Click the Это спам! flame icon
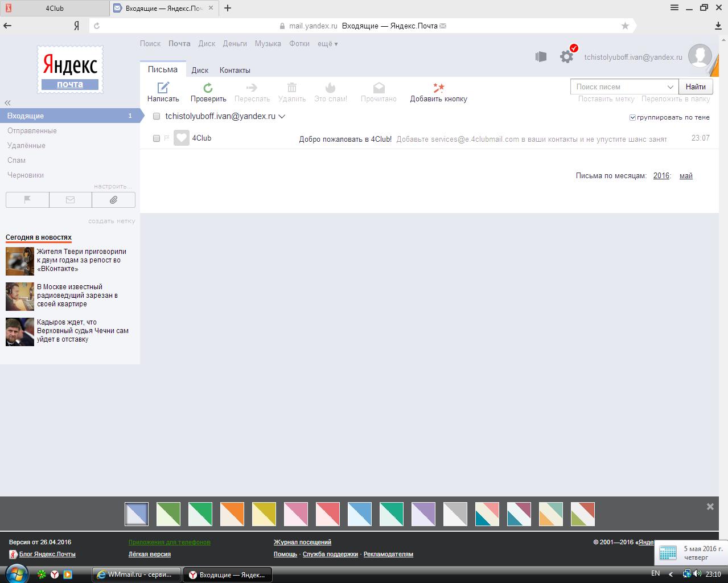 331,88
